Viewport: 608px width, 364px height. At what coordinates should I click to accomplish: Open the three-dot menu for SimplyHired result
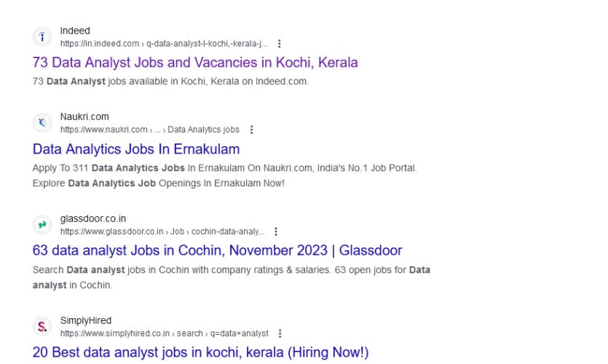(280, 333)
